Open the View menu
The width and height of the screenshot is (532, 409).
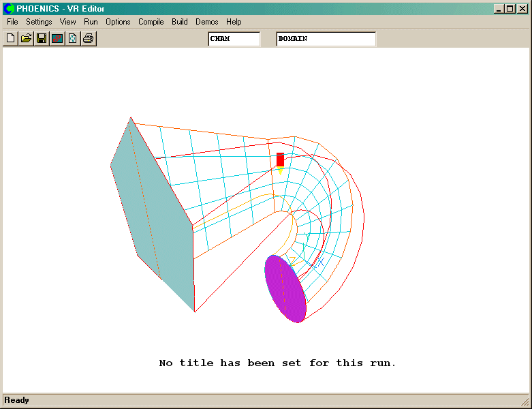point(68,22)
